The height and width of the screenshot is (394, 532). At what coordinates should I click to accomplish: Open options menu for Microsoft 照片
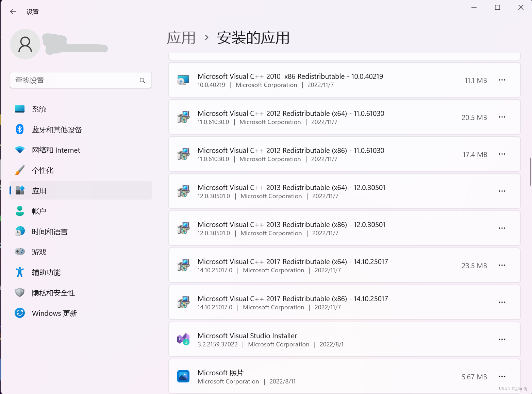[x=502, y=376]
